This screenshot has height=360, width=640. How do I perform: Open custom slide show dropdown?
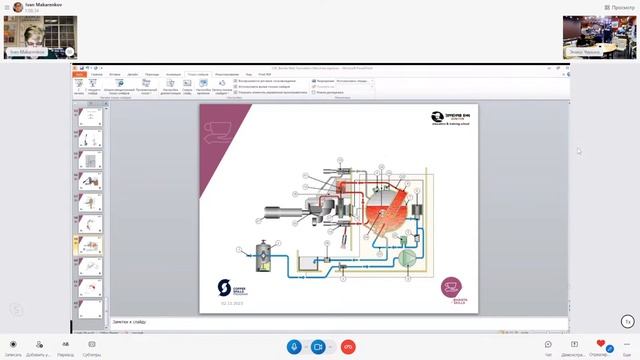pos(146,87)
